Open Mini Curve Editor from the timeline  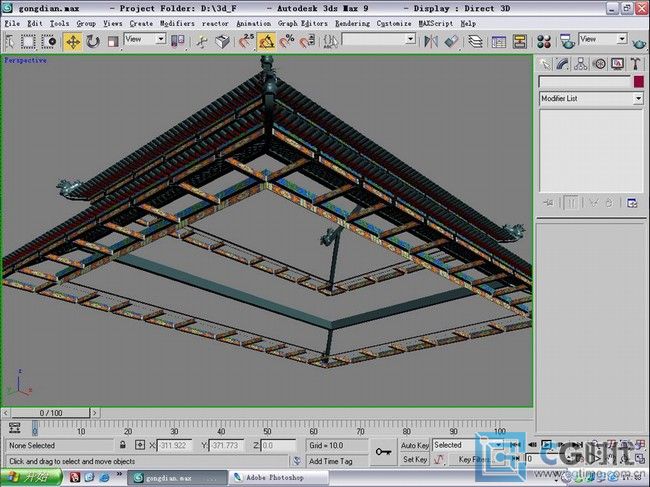click(15, 428)
